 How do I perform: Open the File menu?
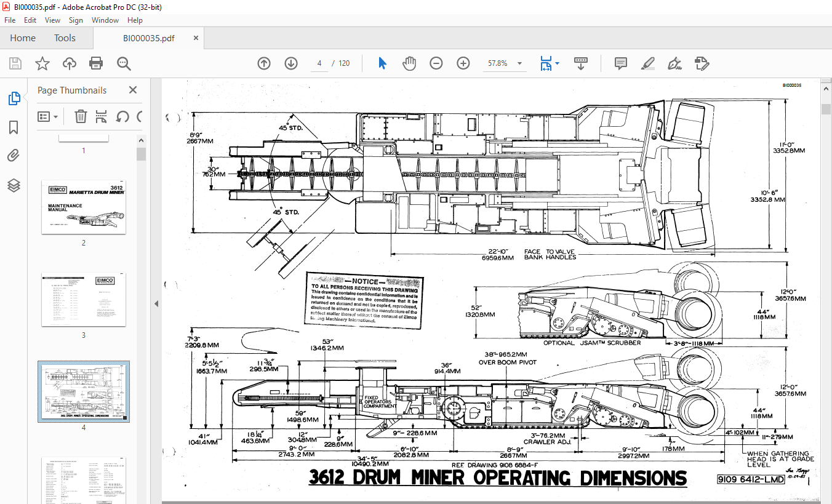click(10, 20)
